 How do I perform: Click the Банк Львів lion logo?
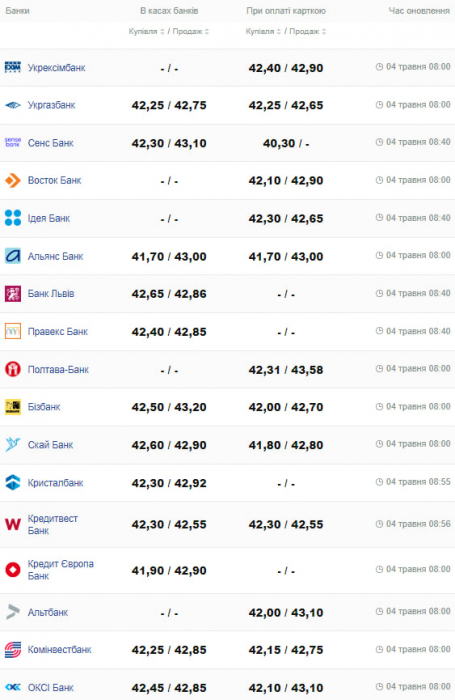tap(13, 294)
